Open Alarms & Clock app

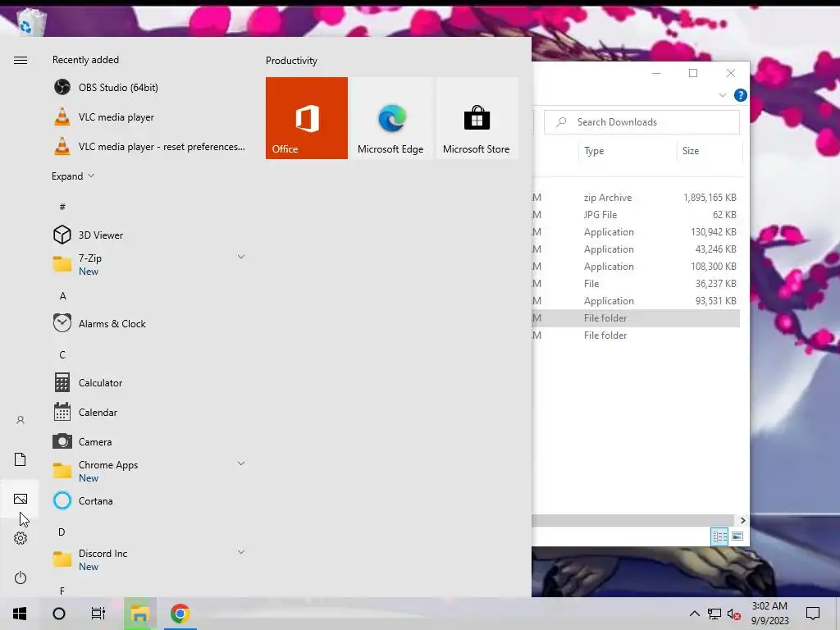click(149, 323)
